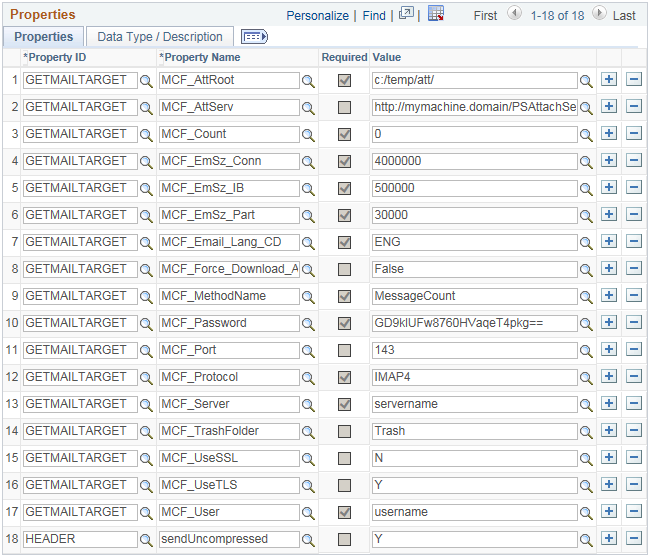
Task: Go to the previous row using left arrow
Action: (515, 14)
